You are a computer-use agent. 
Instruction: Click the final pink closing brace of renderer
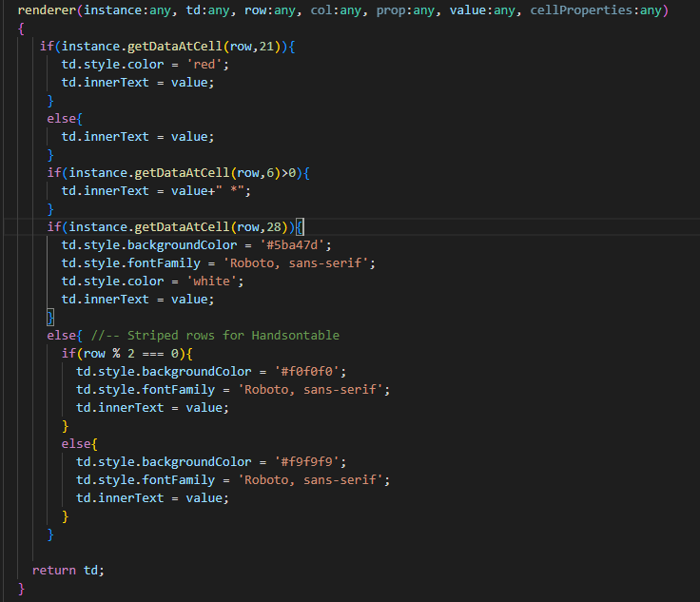[21, 589]
